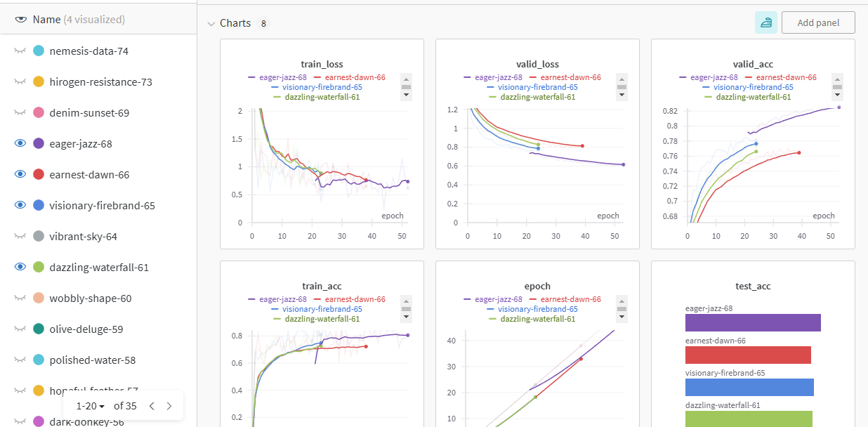Click the purple eager-jazz-68 test_acc bar

pos(753,322)
